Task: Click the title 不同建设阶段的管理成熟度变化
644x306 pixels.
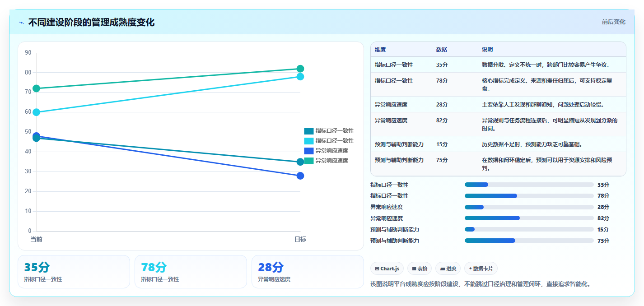Action: 91,23
